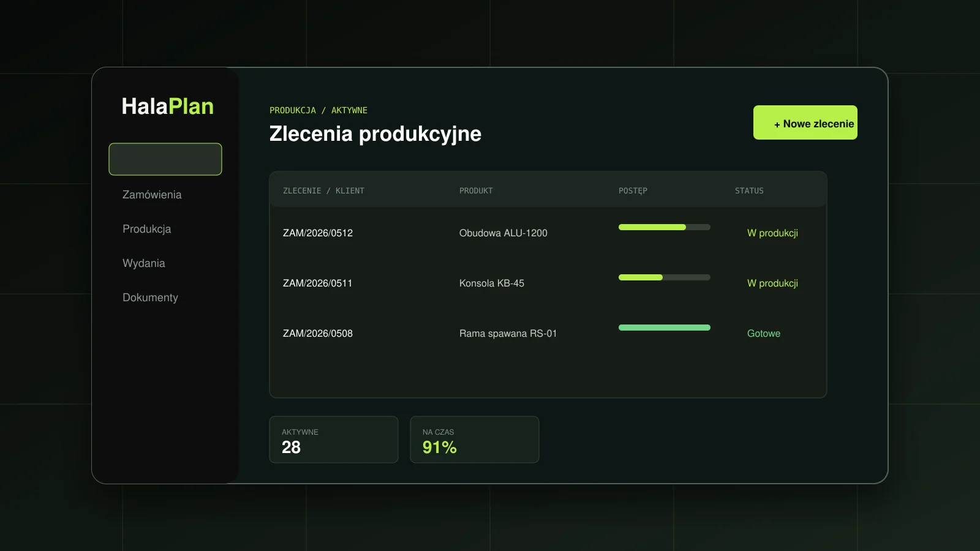The height and width of the screenshot is (551, 980).
Task: Open the Zamówienia sidebar item
Action: 152,195
